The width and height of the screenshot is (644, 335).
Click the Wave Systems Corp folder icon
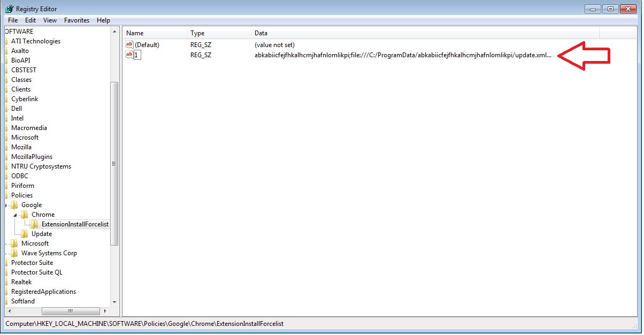pyautogui.click(x=14, y=253)
